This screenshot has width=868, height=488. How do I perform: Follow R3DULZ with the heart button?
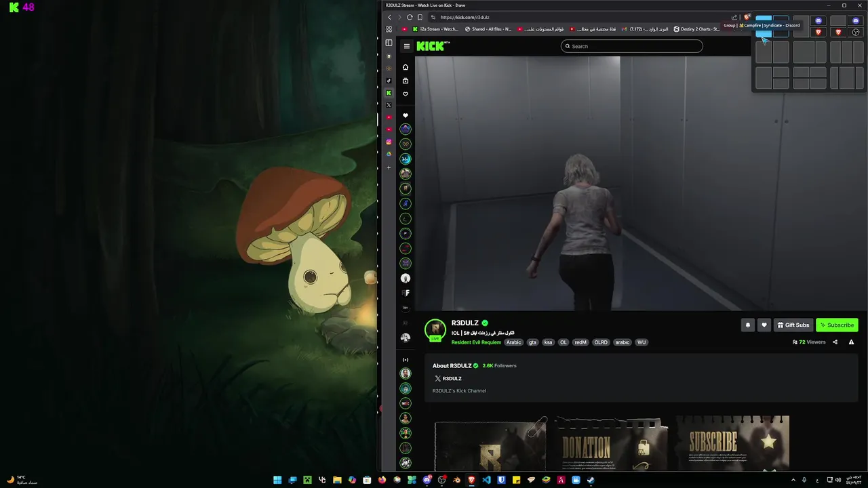pyautogui.click(x=764, y=325)
